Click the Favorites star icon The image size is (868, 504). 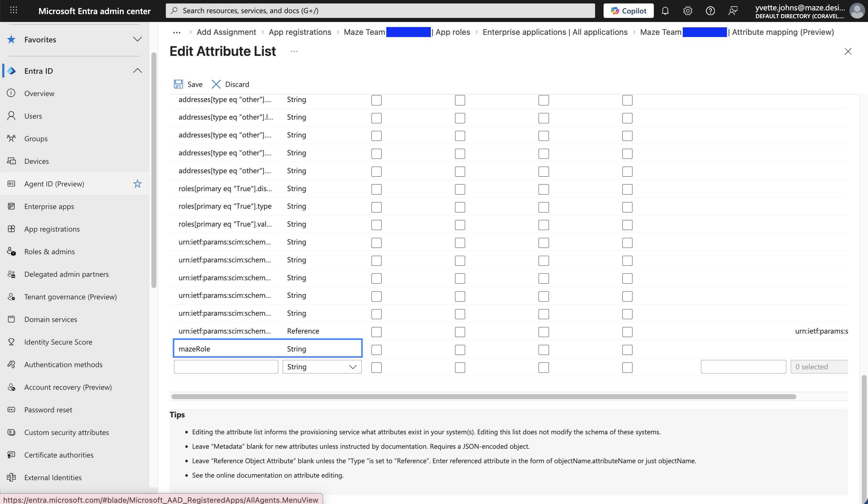pyautogui.click(x=11, y=39)
